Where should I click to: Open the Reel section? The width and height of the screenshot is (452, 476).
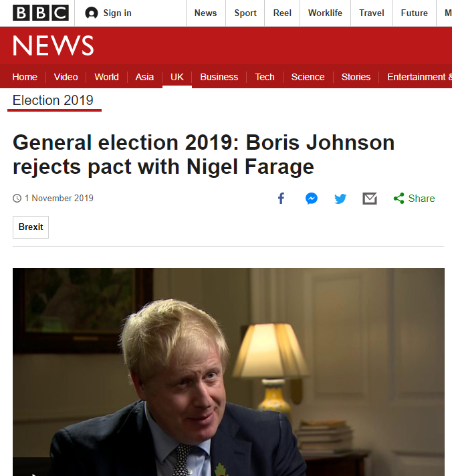[282, 13]
